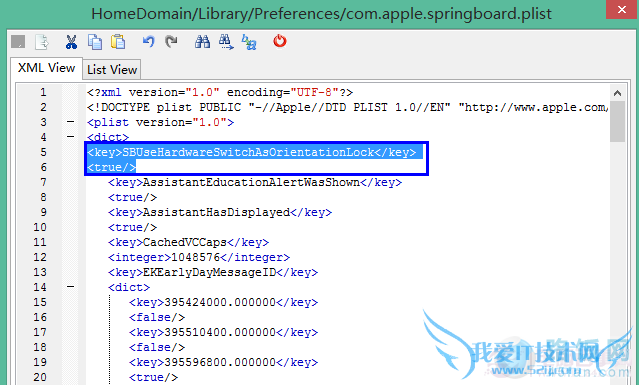Paste with the clipboard icon
Screen dimensions: 639x385
point(118,42)
